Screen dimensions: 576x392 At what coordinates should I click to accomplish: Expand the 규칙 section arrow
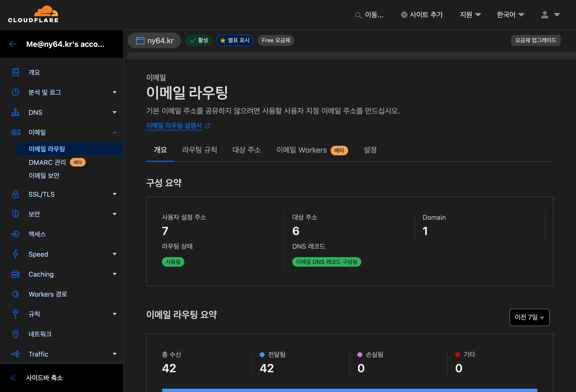[x=114, y=314]
